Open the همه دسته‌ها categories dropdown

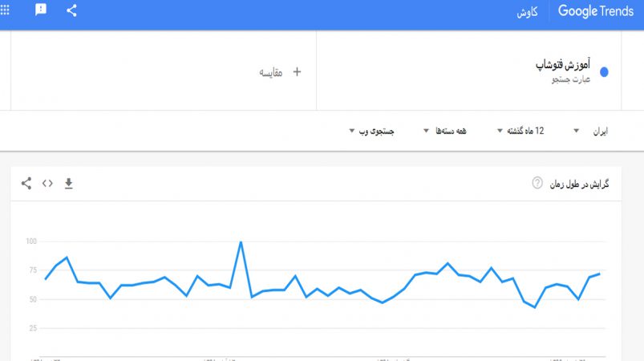(x=445, y=131)
